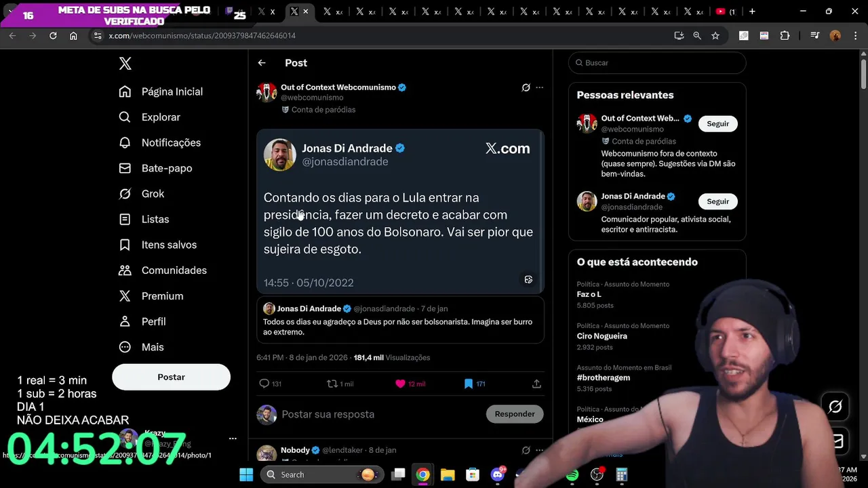This screenshot has height=488, width=868.
Task: Open the quoted tweet image
Action: (400, 211)
